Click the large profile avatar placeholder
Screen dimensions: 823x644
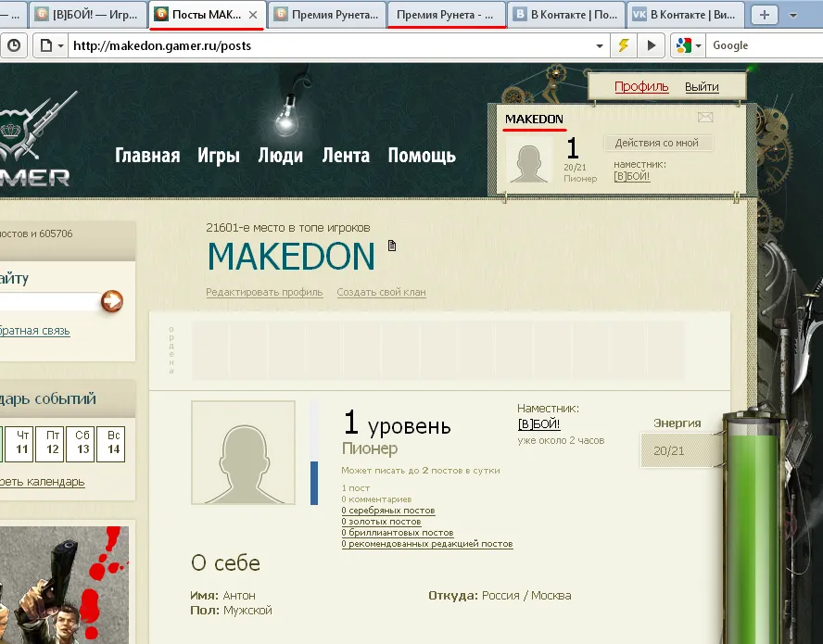(243, 452)
